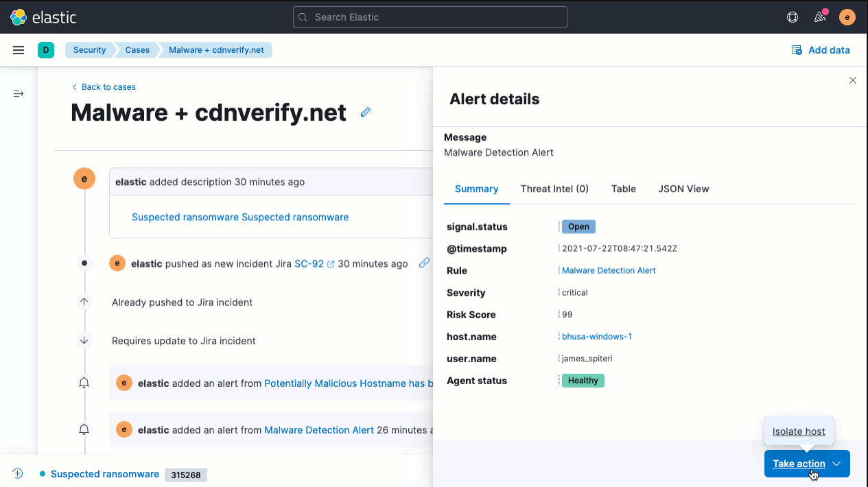Toggle the hamburger navigation menu
The width and height of the screenshot is (868, 487).
(19, 50)
